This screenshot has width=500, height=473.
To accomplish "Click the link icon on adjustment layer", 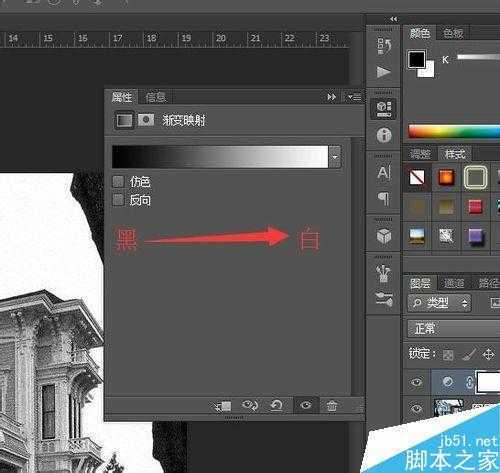I will (x=469, y=382).
